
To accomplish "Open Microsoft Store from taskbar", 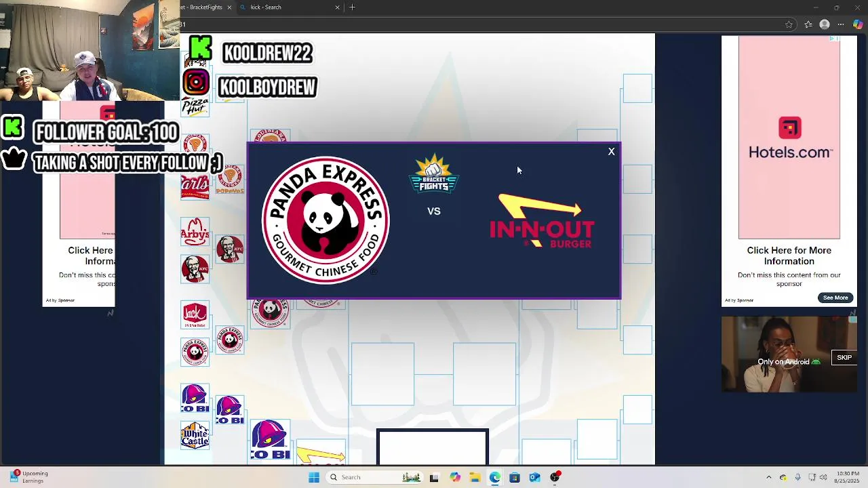I will pos(515,477).
